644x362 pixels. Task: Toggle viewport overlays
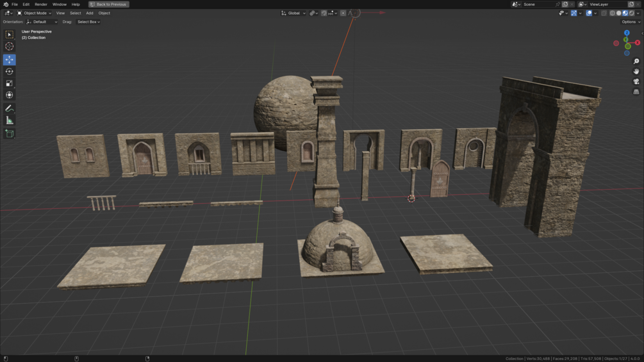(589, 13)
